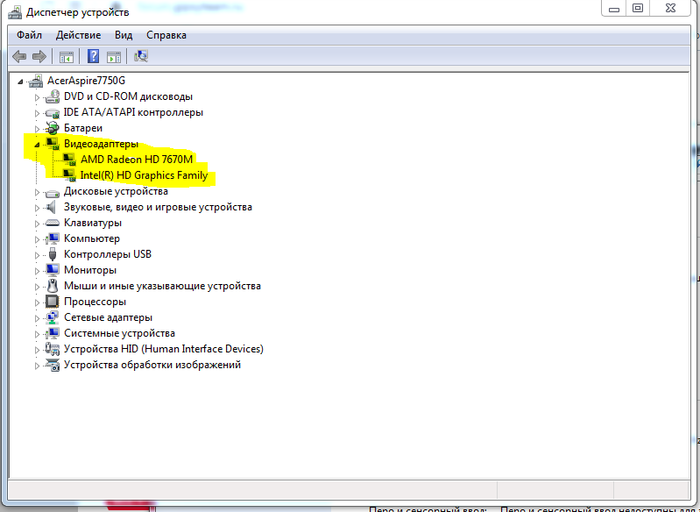Expand IDE ATA/ATAPI контроллеры node
The image size is (700, 512).
[38, 113]
